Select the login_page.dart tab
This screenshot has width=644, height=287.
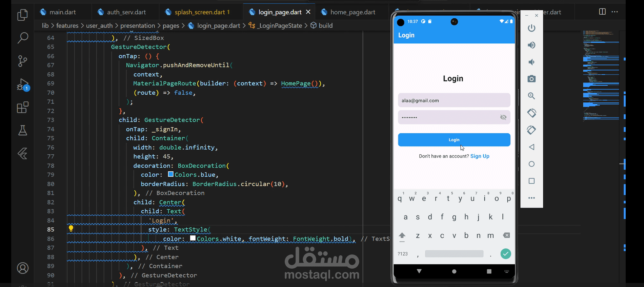click(x=280, y=12)
